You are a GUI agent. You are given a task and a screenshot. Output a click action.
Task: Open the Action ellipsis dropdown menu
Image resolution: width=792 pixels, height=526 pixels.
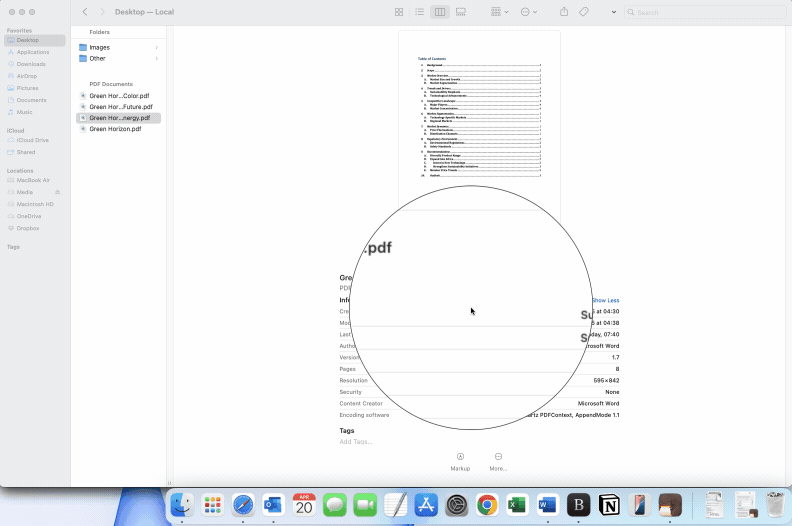pyautogui.click(x=529, y=12)
